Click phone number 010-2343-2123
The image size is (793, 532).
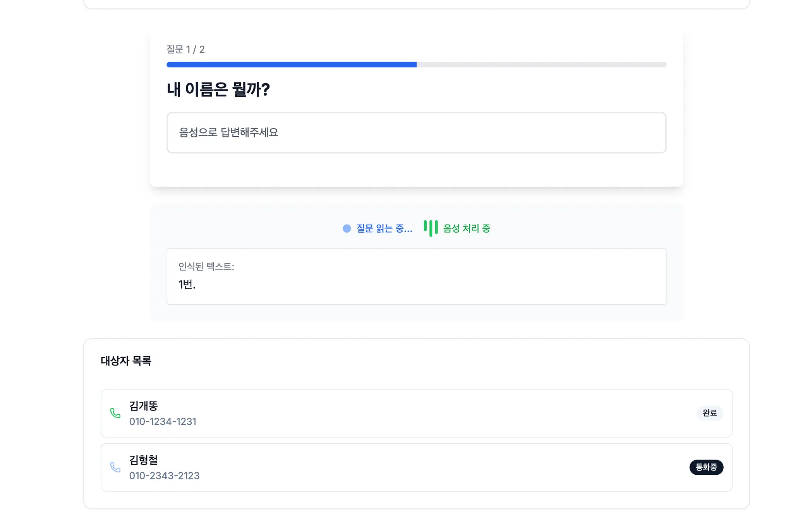pos(164,476)
